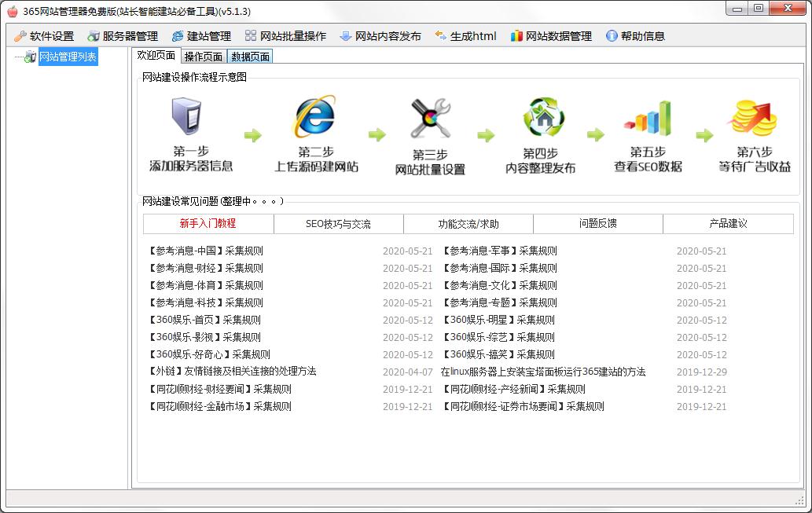
Task: Click the red apple application icon in title bar
Action: coord(12,11)
